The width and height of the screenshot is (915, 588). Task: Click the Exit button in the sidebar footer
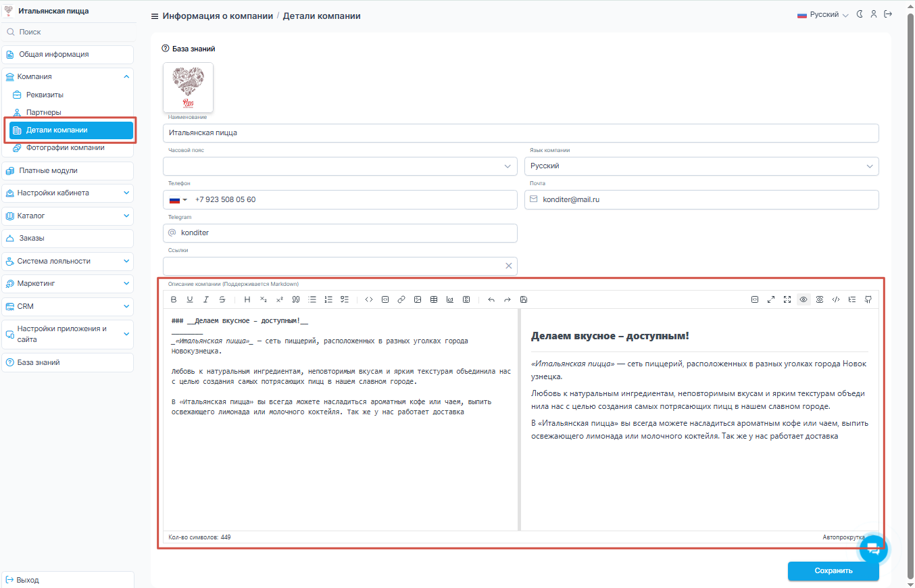tap(68, 580)
